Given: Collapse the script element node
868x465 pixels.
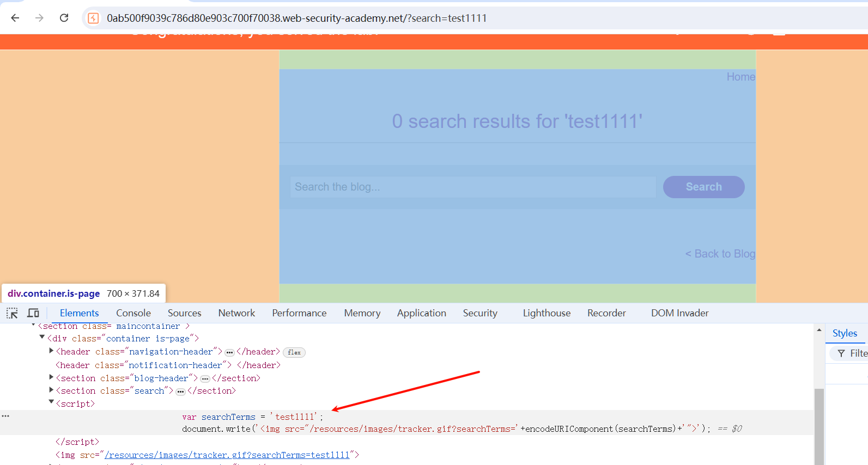Looking at the screenshot, I should (x=51, y=402).
